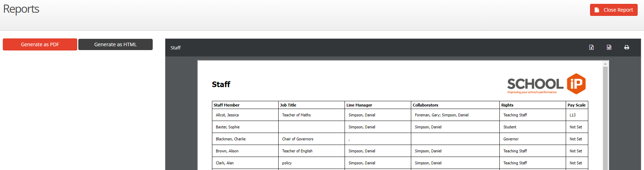Viewport: 644px width, 170px height.
Task: Click the Staff title in viewer header
Action: coord(176,48)
